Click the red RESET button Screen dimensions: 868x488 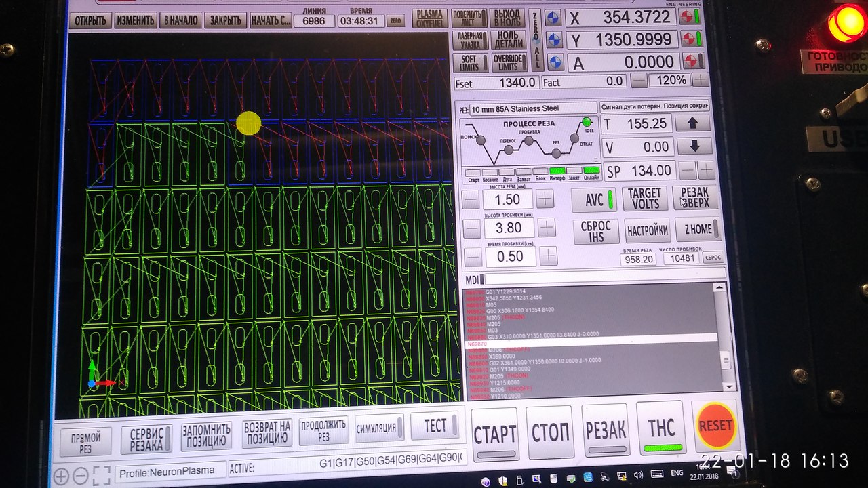[x=715, y=426]
